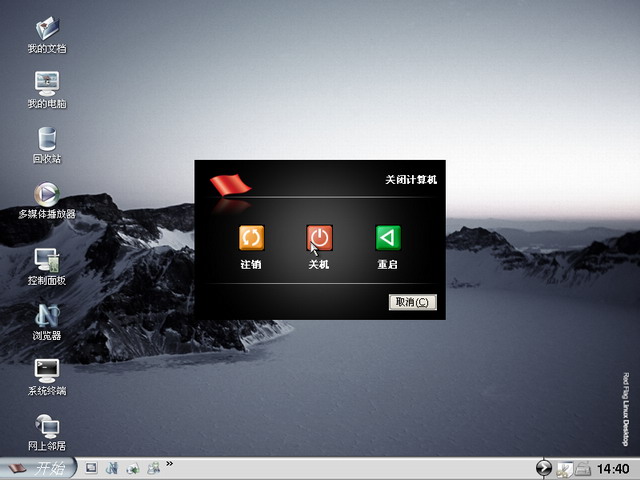Click the taskbar clock showing 14:40
Viewport: 640px width, 480px height.
pos(613,469)
